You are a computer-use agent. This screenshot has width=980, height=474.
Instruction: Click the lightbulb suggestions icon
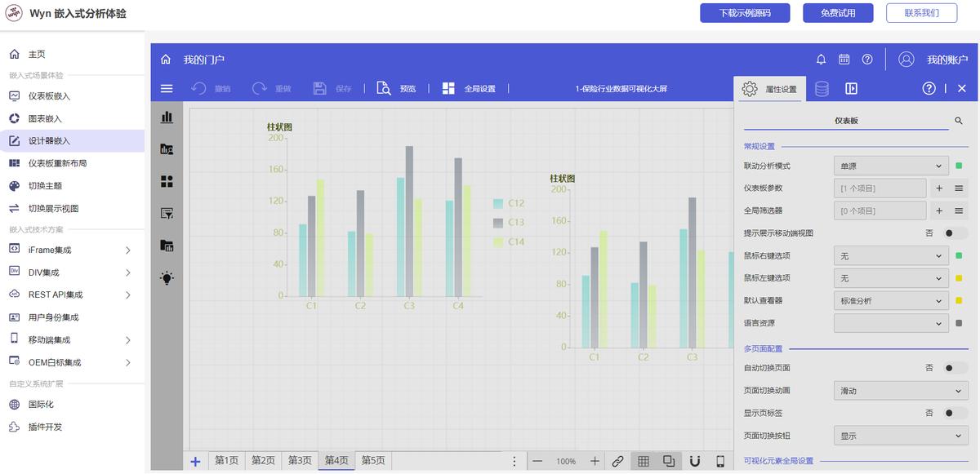pos(166,277)
